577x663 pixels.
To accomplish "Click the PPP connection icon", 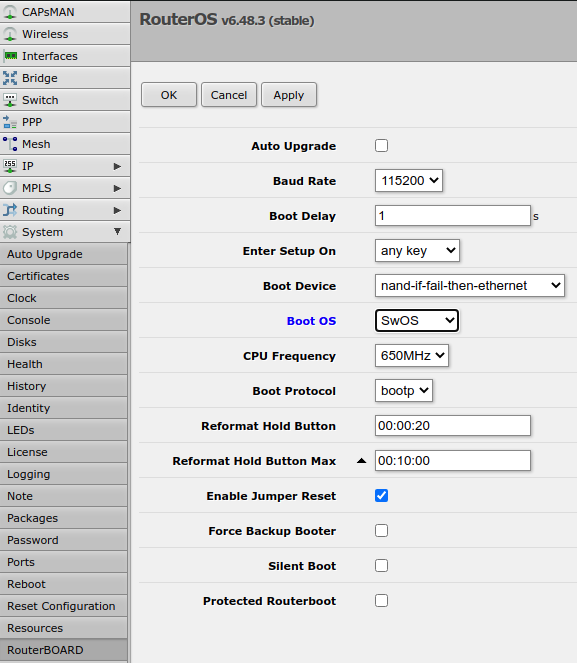I will point(10,122).
